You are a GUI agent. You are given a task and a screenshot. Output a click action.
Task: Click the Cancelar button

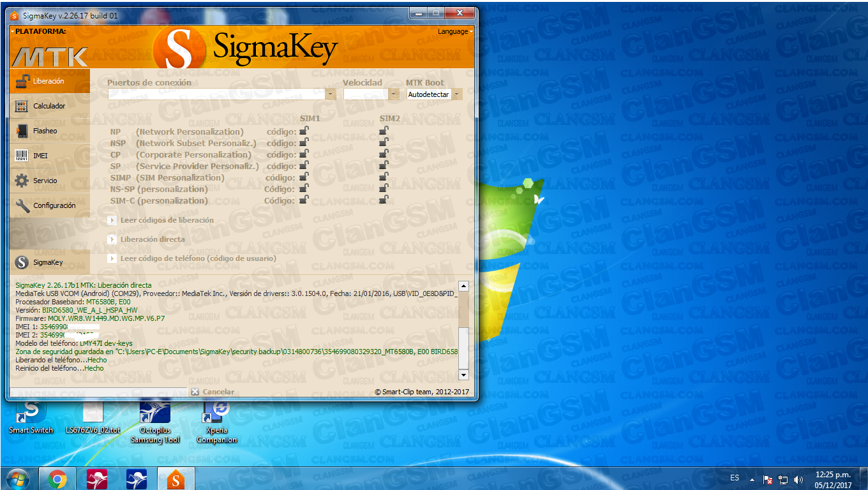click(x=213, y=392)
